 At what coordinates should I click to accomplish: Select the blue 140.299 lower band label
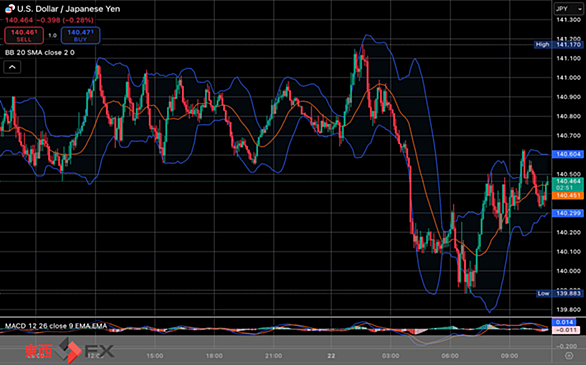(568, 213)
